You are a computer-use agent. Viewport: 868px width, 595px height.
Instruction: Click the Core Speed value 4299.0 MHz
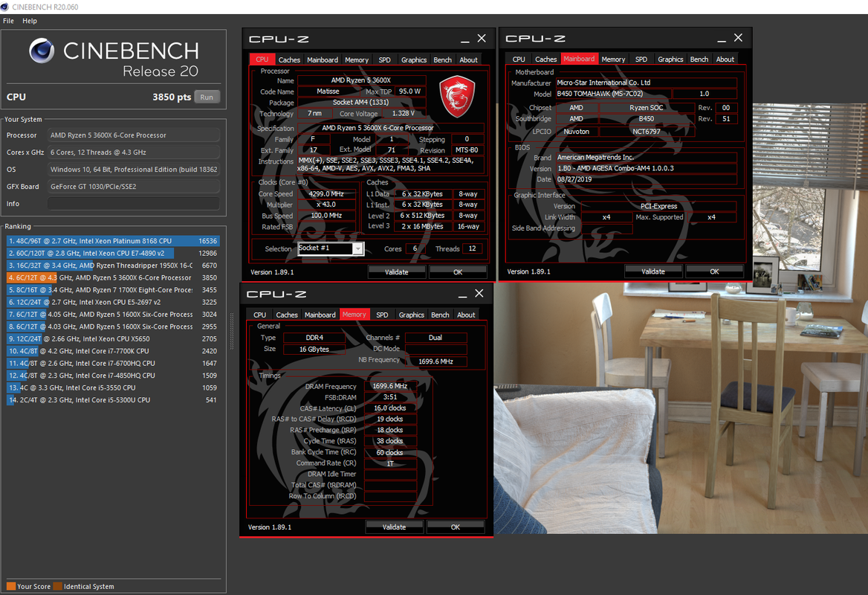[x=326, y=194]
